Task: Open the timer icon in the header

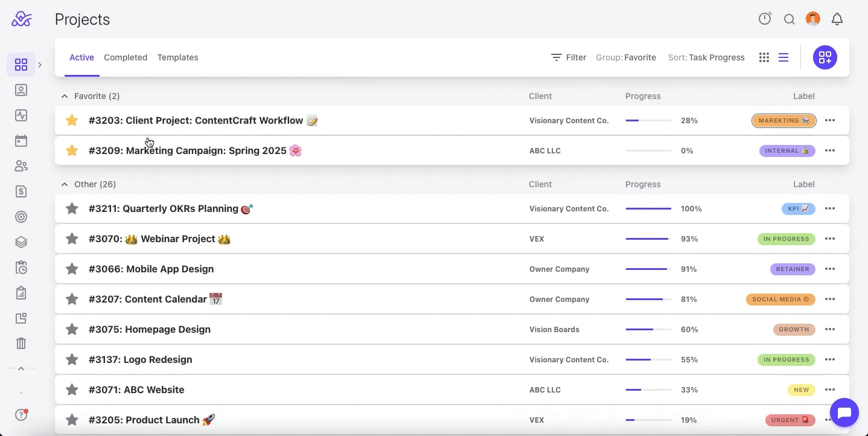Action: pos(765,19)
